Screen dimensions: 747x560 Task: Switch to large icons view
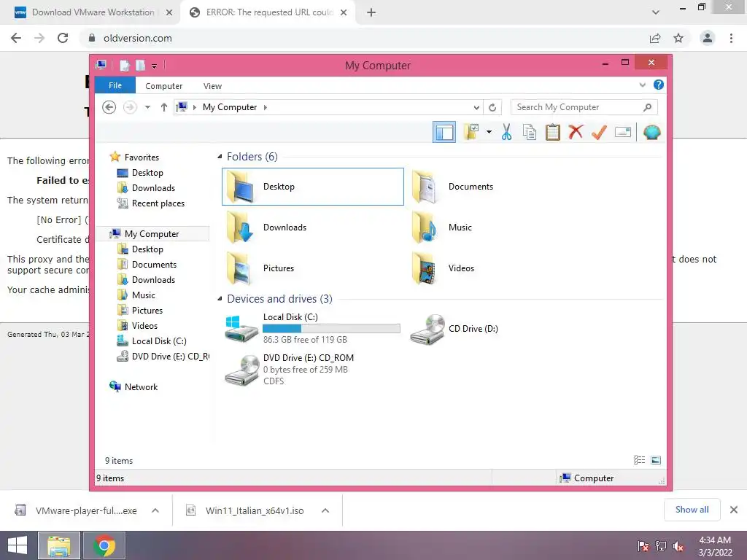coord(656,459)
